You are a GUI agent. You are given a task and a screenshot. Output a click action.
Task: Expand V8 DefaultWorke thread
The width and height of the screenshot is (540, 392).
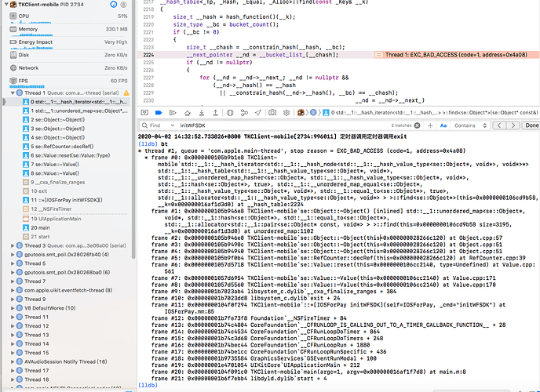pyautogui.click(x=13, y=308)
